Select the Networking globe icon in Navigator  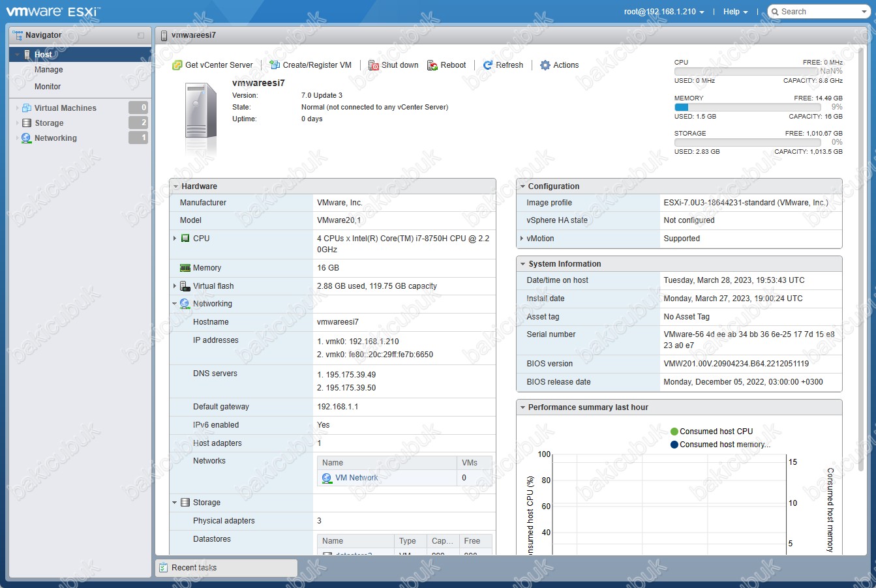click(27, 138)
